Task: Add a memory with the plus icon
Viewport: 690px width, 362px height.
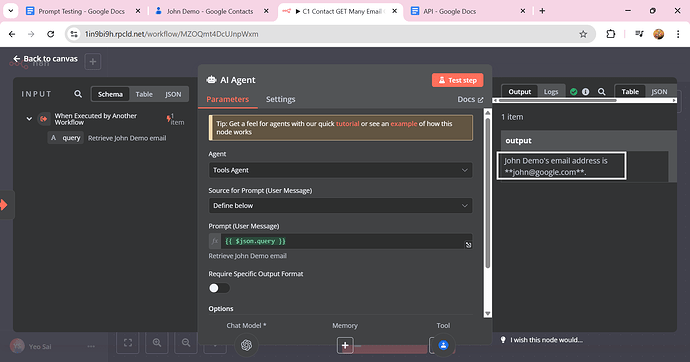Action: click(345, 346)
